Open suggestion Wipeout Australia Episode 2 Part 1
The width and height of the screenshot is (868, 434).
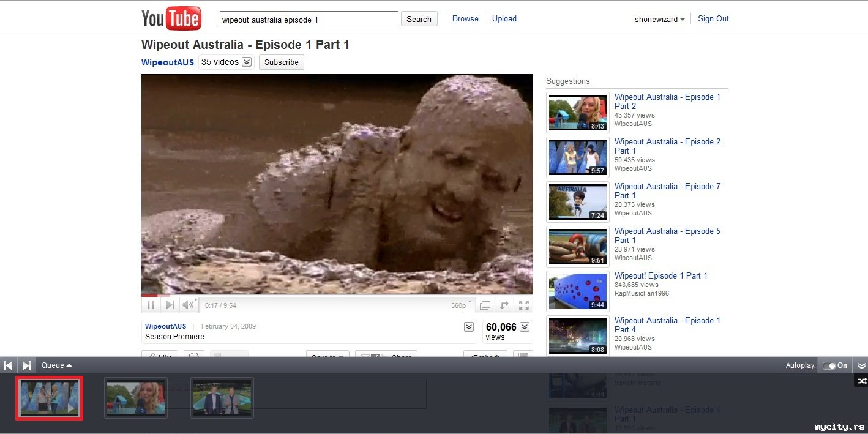coord(667,146)
